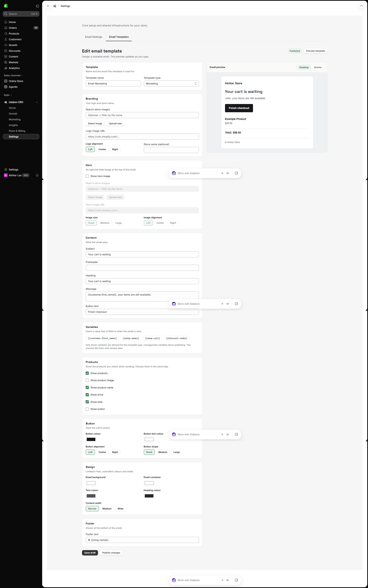Enable the Show hero image checkbox
This screenshot has height=588, width=368.
tap(87, 176)
